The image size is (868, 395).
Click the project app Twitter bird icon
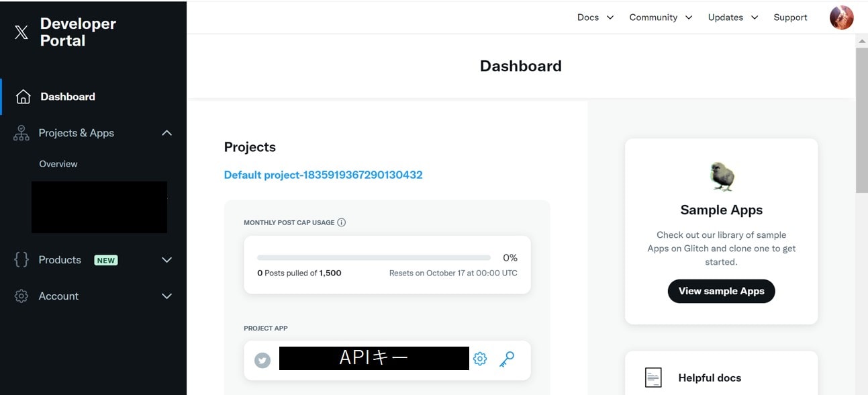pyautogui.click(x=262, y=360)
